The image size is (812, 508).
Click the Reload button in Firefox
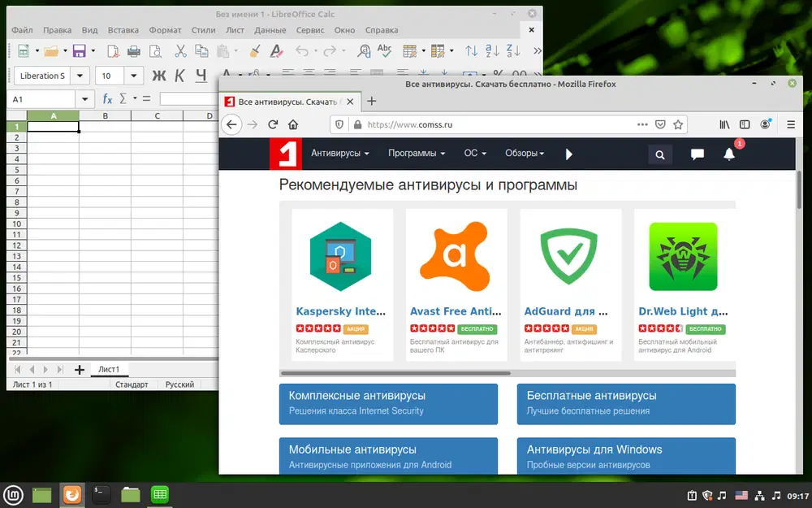273,124
